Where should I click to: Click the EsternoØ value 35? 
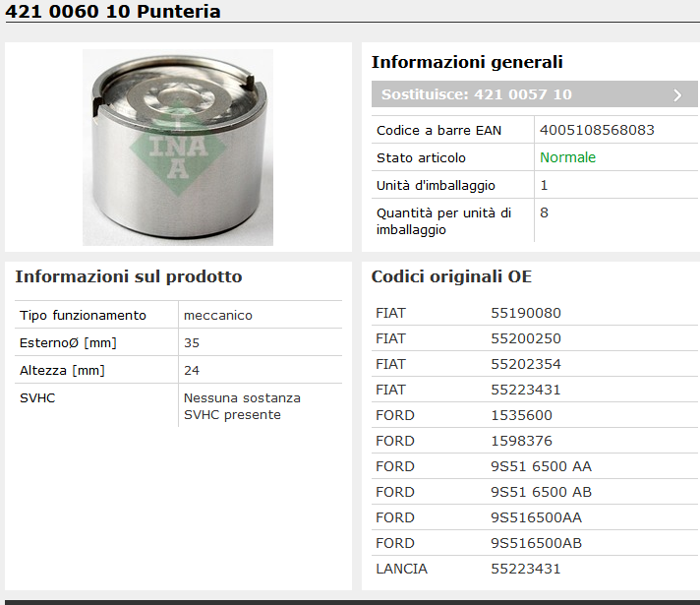coord(192,342)
